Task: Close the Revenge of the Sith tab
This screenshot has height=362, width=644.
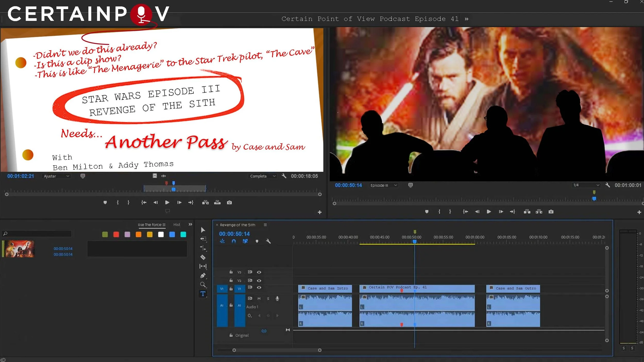Action: point(217,225)
